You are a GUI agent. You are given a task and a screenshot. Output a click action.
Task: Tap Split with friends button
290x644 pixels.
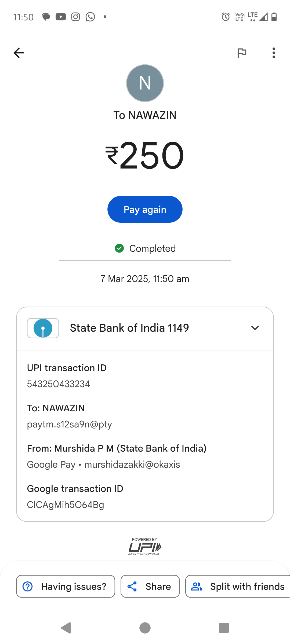[238, 586]
